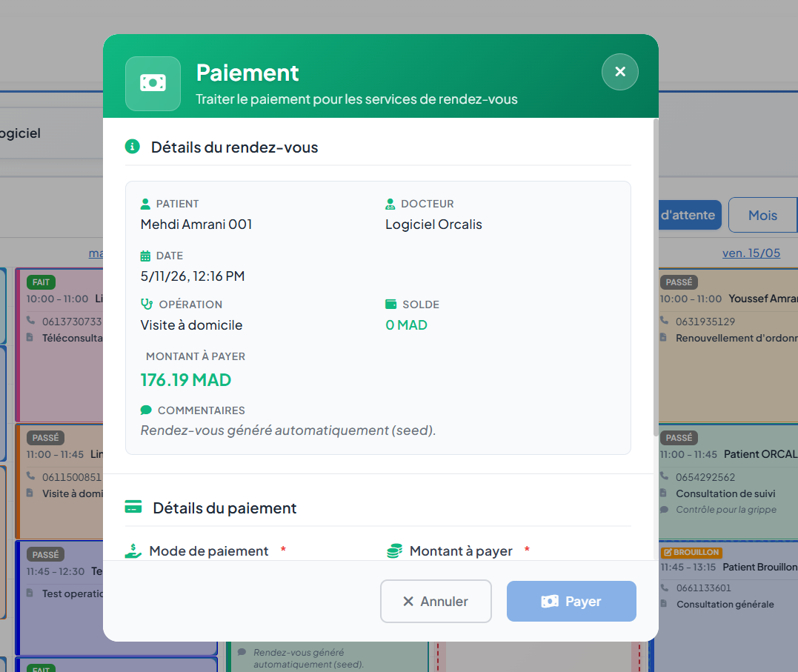Click the document icon beside Test operation
798x672 pixels.
[x=30, y=593]
